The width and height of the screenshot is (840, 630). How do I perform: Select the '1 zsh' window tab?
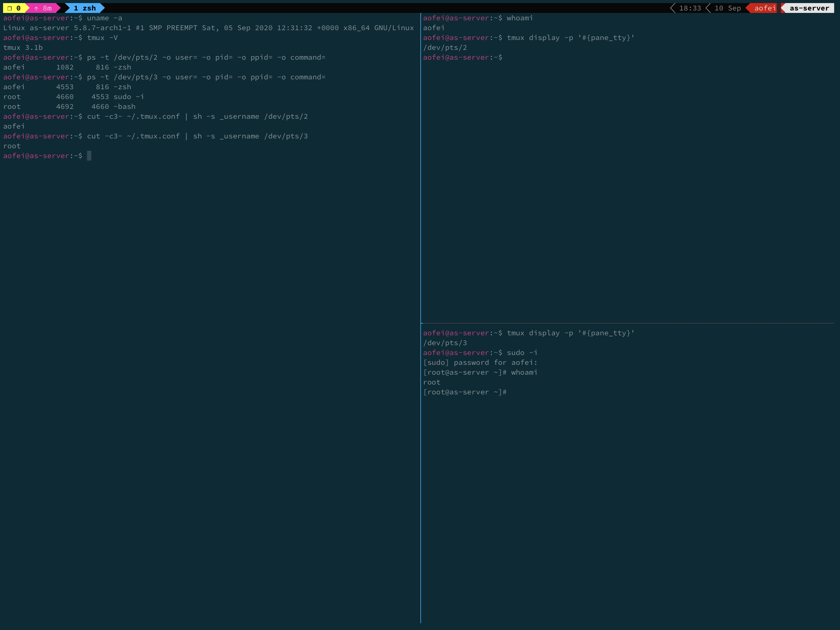click(85, 8)
